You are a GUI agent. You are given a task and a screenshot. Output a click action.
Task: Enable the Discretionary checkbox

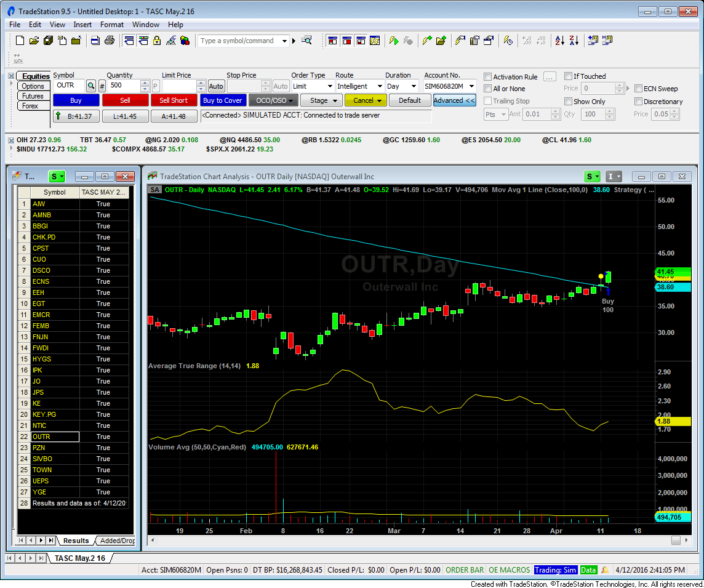point(638,102)
